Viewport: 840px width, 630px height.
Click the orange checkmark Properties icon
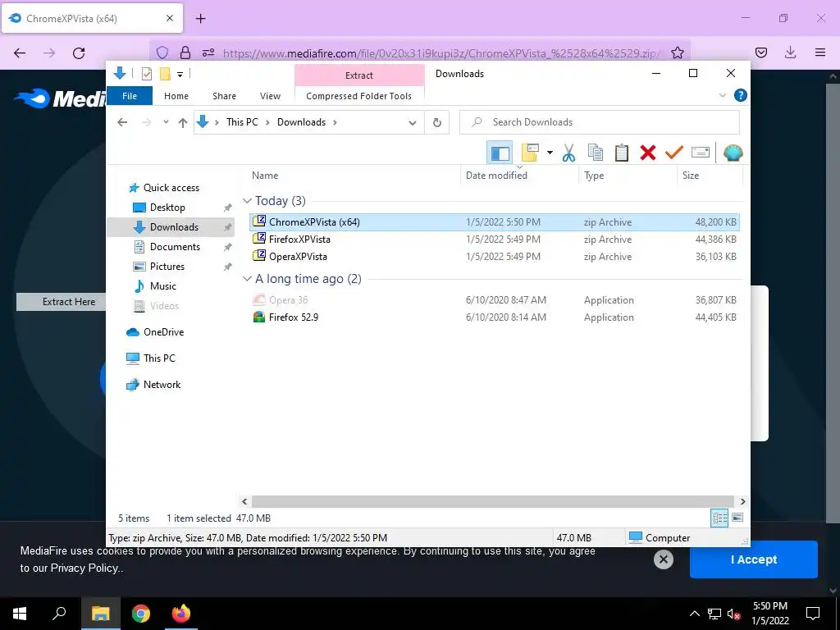674,153
